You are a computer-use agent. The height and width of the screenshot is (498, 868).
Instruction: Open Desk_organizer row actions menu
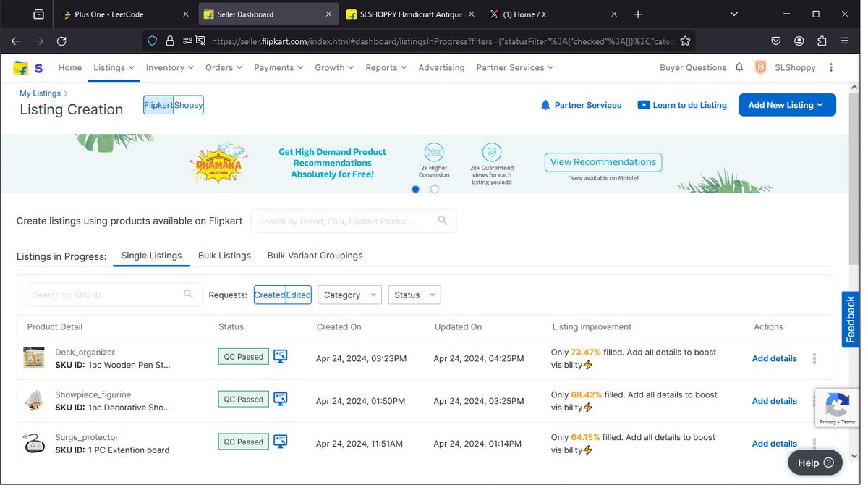[814, 358]
